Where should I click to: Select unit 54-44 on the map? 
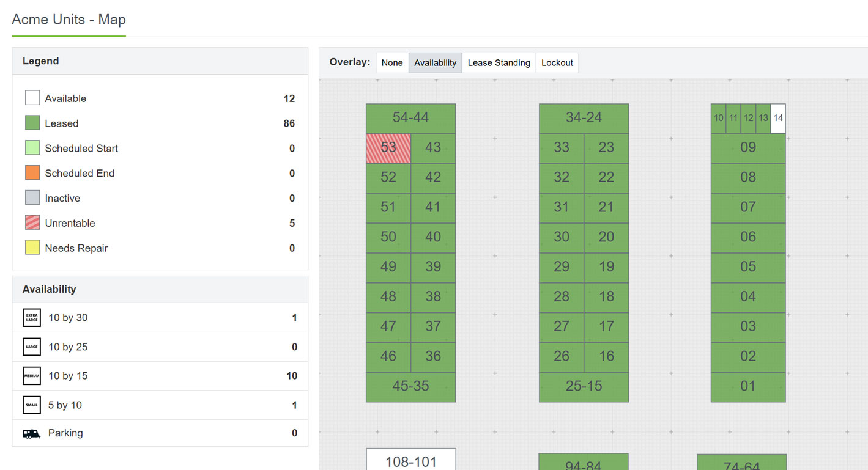point(410,118)
